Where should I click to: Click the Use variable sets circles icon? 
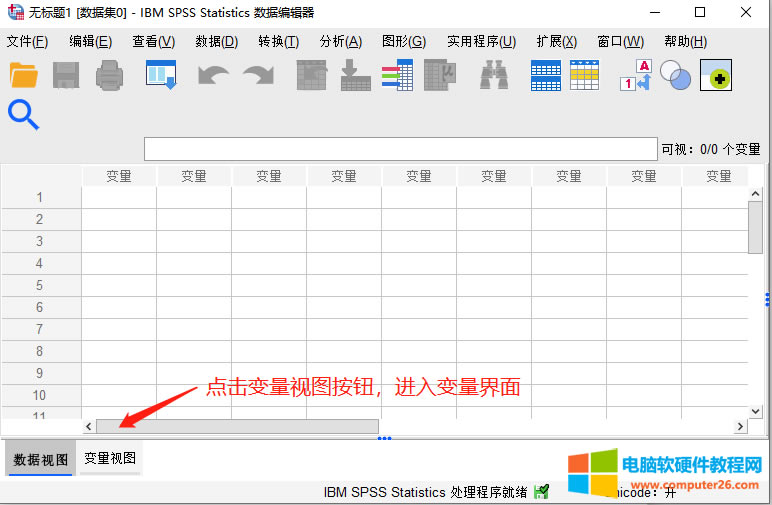click(675, 75)
